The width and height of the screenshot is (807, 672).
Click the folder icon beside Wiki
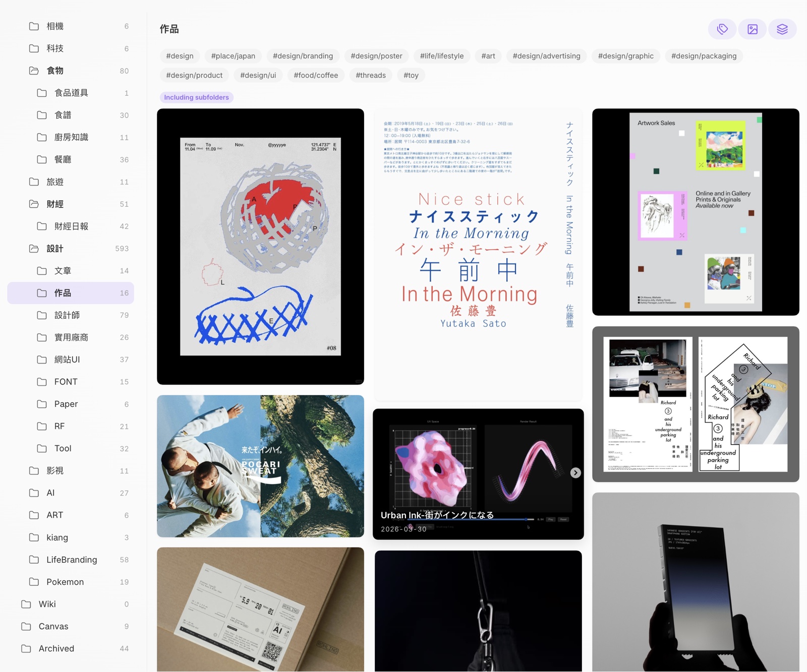tap(26, 604)
